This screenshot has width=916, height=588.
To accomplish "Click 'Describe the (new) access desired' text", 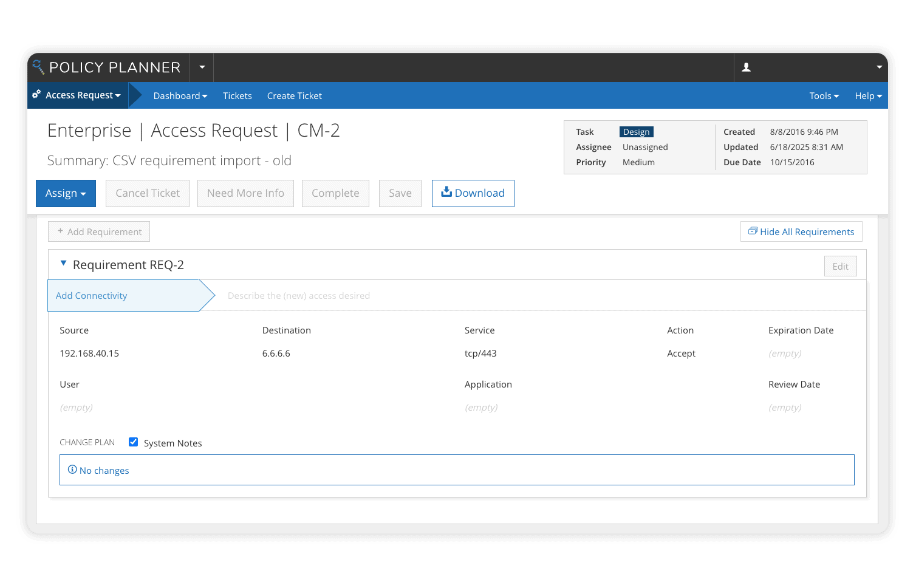I will pyautogui.click(x=299, y=296).
